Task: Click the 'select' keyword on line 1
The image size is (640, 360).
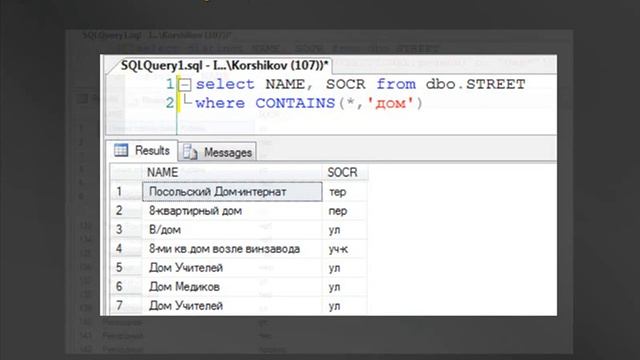Action: click(225, 84)
